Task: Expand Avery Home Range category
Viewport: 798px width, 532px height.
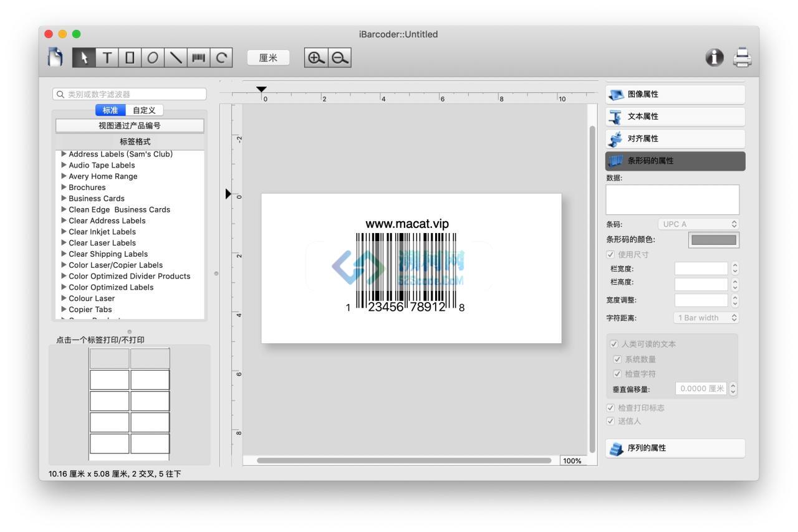Action: (64, 176)
